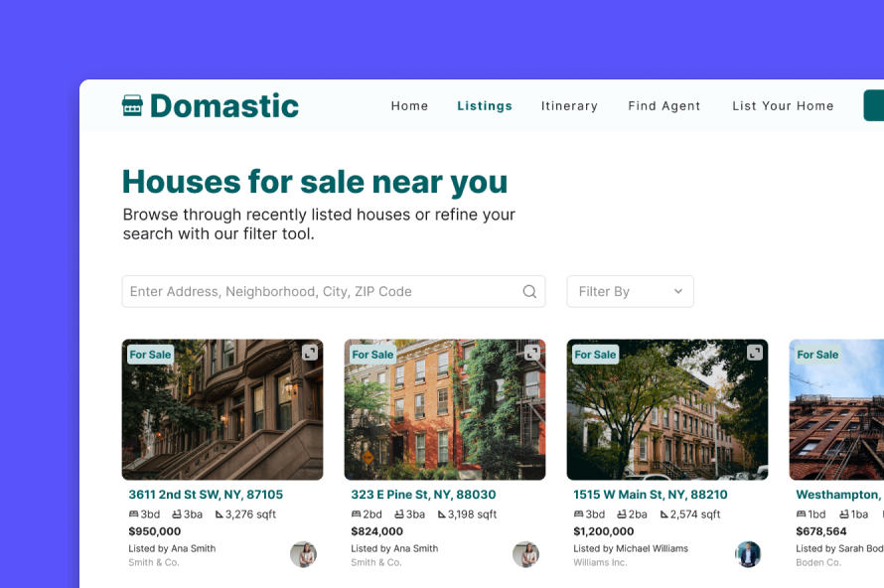Click For Sale badge on Westhampton card
The image size is (884, 588).
[817, 355]
